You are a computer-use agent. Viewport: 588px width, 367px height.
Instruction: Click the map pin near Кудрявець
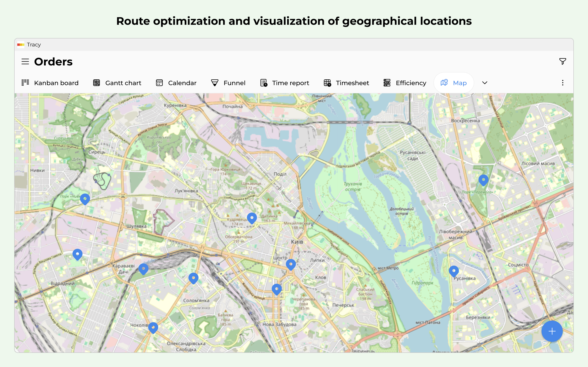coord(252,218)
